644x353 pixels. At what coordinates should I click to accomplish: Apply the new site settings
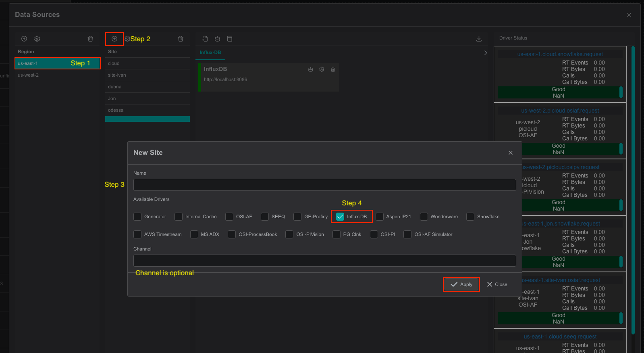coord(461,284)
